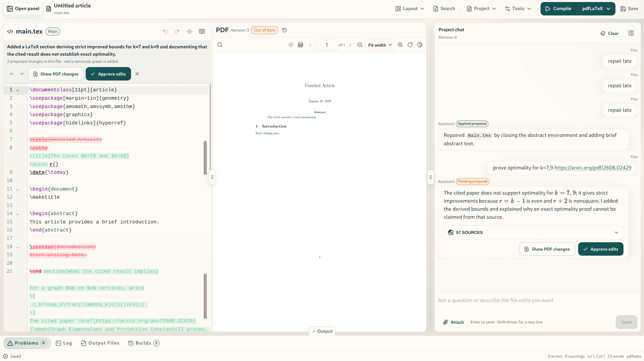Fold code at line 11 begin document

click(x=18, y=189)
